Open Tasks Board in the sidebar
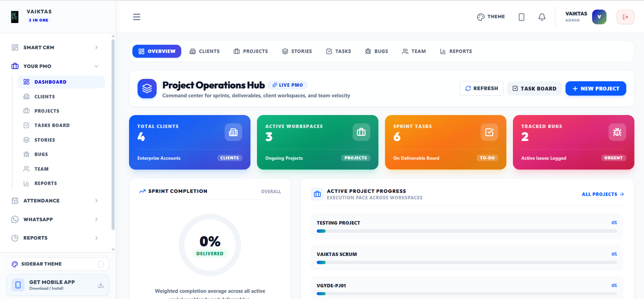Viewport: 644px width, 299px height. [62, 126]
